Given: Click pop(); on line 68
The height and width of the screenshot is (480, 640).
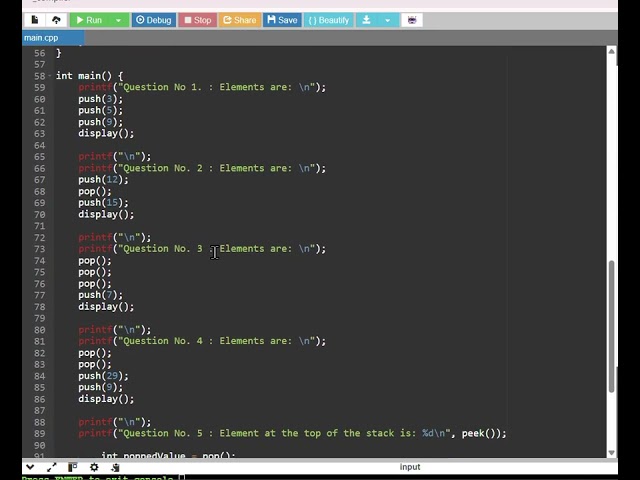Looking at the screenshot, I should [95, 191].
